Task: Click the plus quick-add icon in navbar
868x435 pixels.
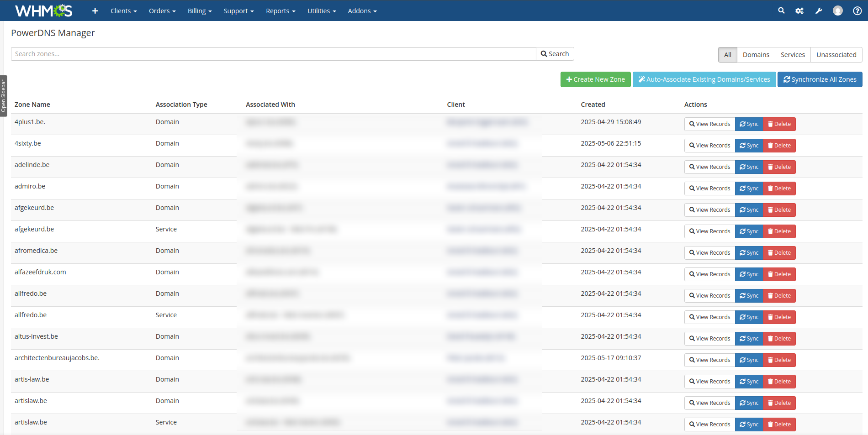Action: tap(95, 11)
